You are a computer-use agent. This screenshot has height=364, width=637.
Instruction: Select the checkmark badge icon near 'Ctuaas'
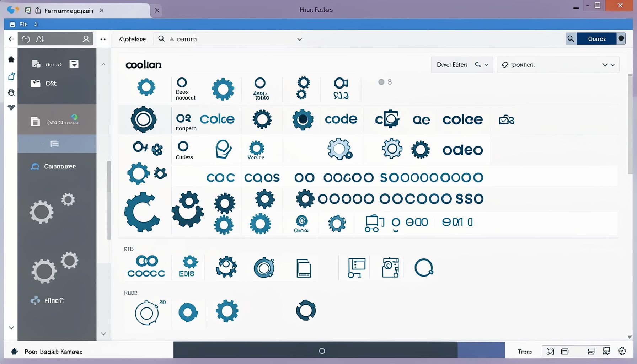coord(224,149)
